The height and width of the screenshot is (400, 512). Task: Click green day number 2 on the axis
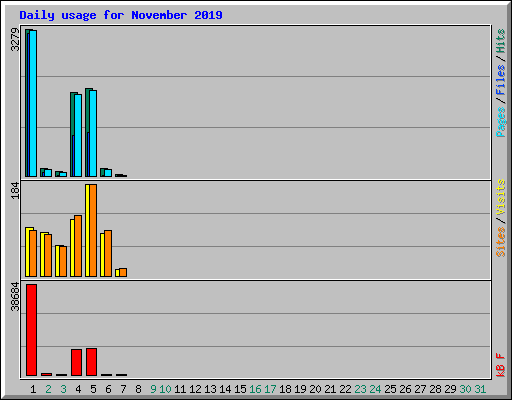pos(48,389)
